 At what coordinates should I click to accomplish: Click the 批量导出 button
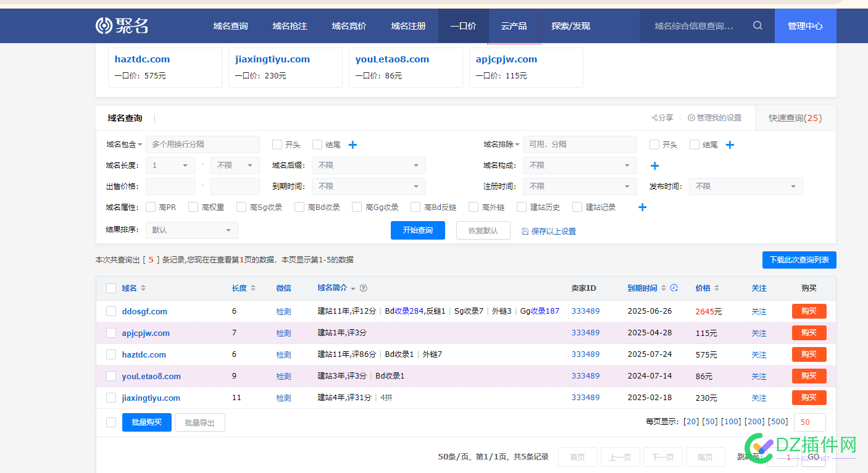pyautogui.click(x=200, y=422)
